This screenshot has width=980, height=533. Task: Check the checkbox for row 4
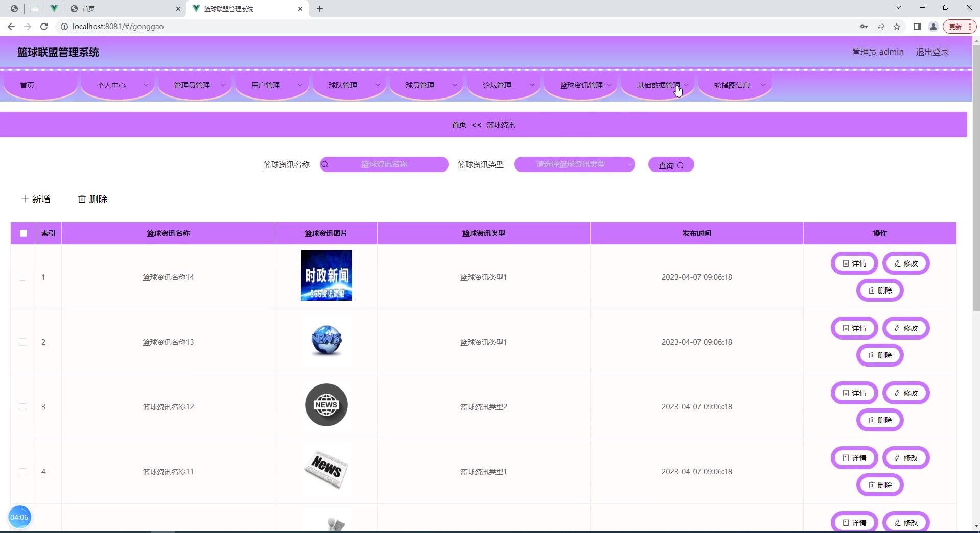click(22, 472)
